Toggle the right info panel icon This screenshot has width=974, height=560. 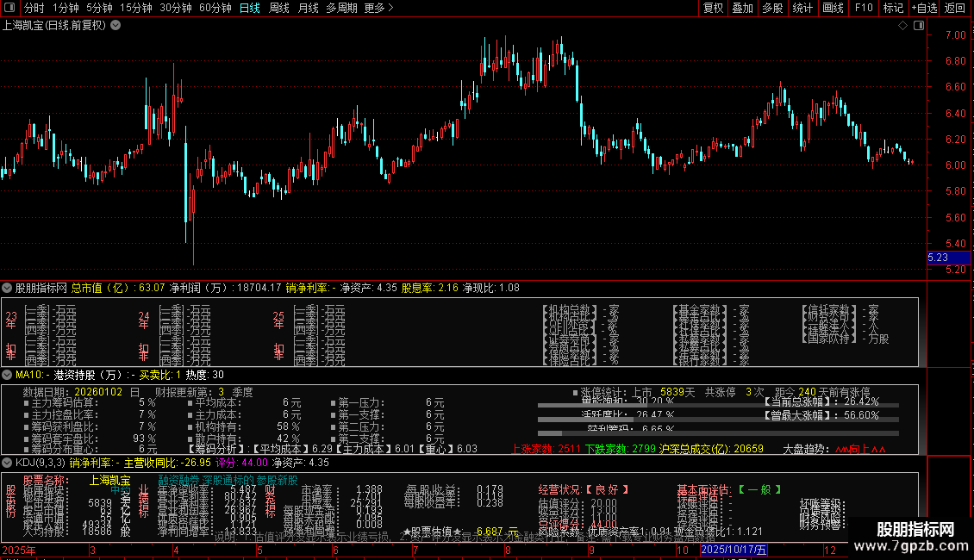click(919, 26)
